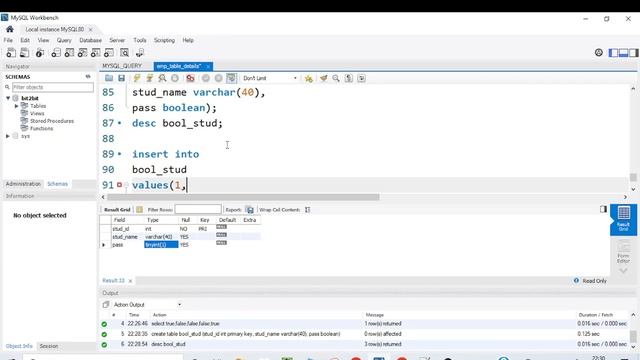Click the commit transaction icon

point(206,78)
